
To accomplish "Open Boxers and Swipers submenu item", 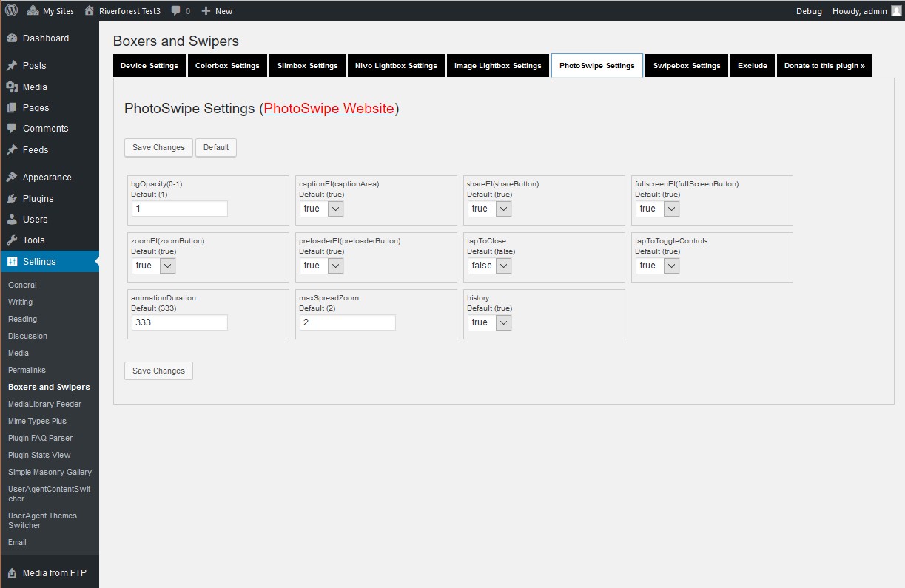I will point(50,387).
